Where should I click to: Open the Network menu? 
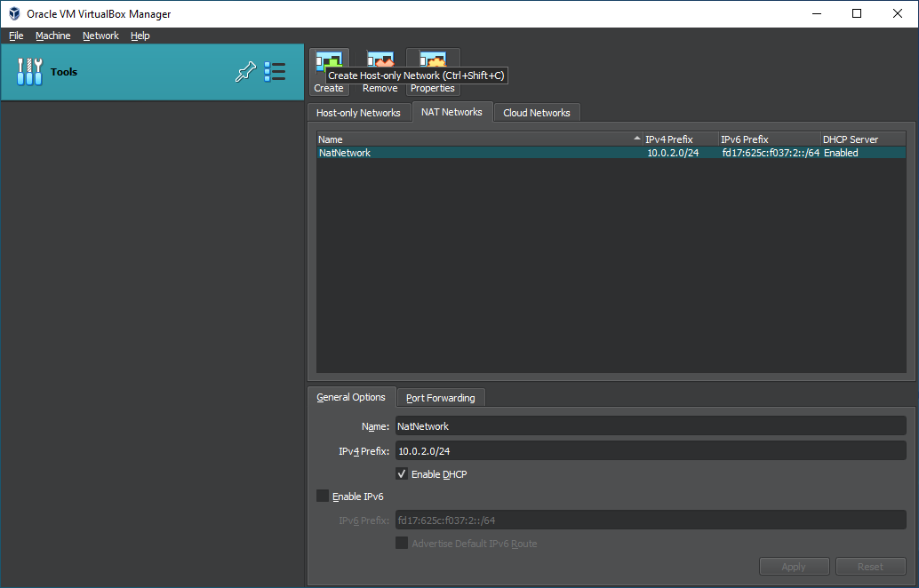(100, 36)
